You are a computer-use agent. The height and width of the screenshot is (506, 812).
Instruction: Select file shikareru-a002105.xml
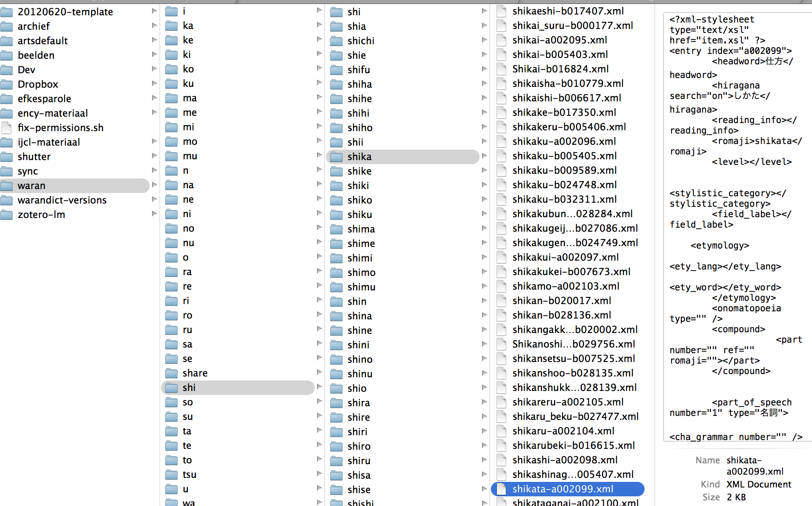pyautogui.click(x=568, y=402)
